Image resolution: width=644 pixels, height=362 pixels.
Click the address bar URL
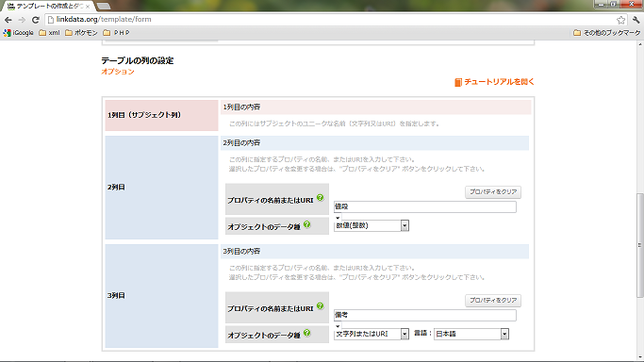[104, 19]
